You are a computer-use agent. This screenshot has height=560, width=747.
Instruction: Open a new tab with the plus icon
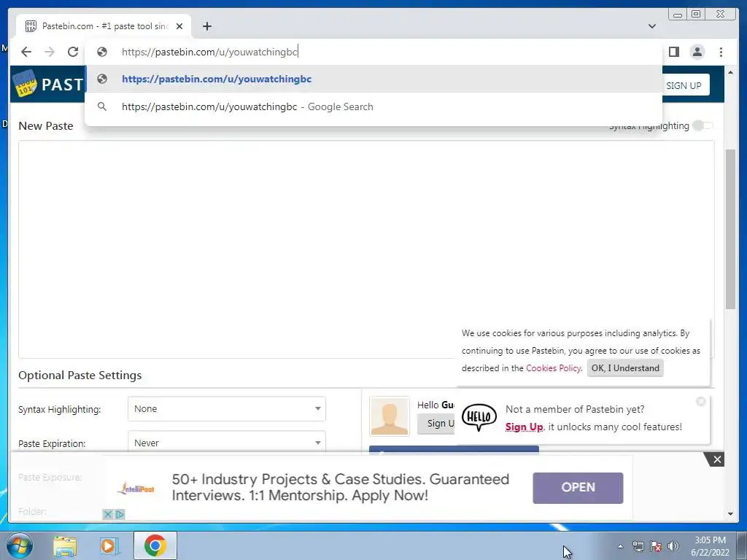click(x=206, y=26)
